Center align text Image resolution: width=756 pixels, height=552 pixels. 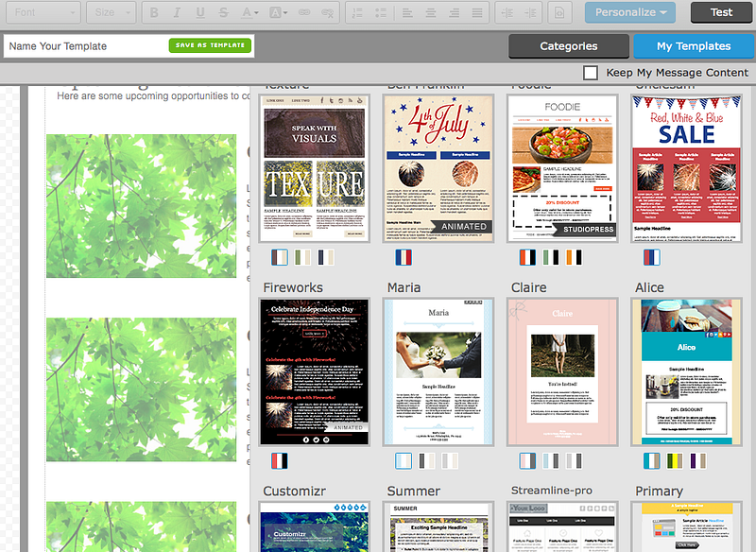coord(431,12)
